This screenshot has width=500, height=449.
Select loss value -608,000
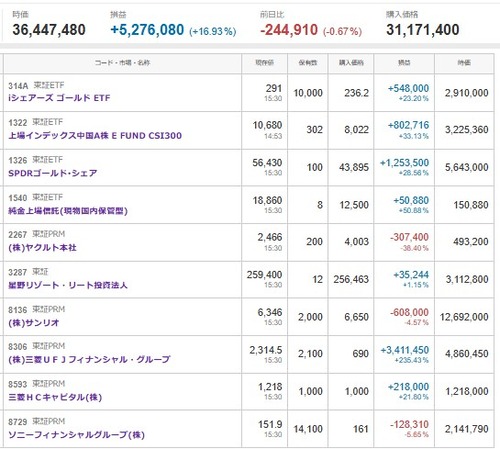[409, 312]
